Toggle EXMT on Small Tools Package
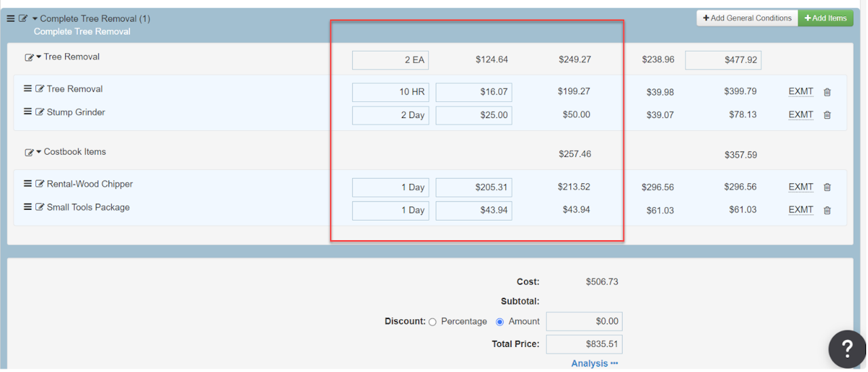Screen dimensions: 868x372 tap(800, 210)
